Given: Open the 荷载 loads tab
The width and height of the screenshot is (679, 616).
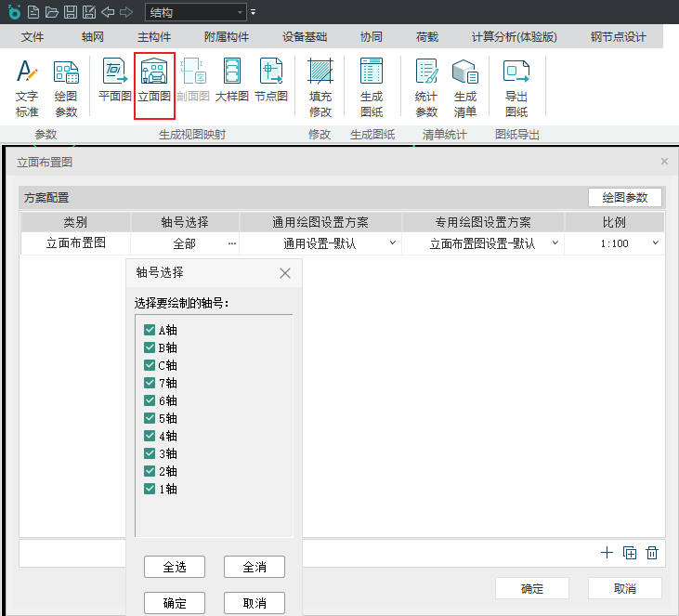Looking at the screenshot, I should pos(426,37).
